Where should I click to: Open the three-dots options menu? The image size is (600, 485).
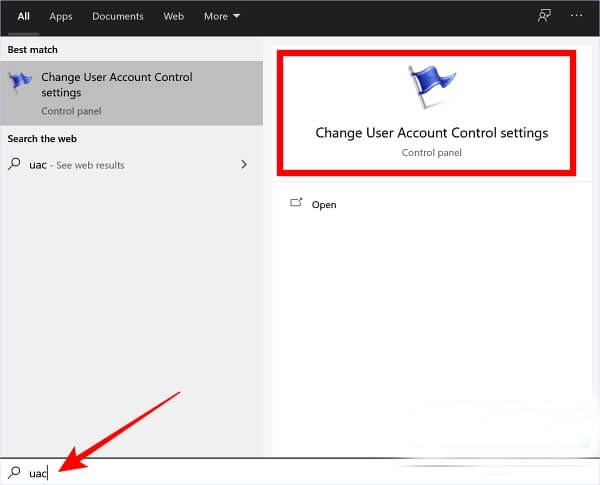[576, 16]
